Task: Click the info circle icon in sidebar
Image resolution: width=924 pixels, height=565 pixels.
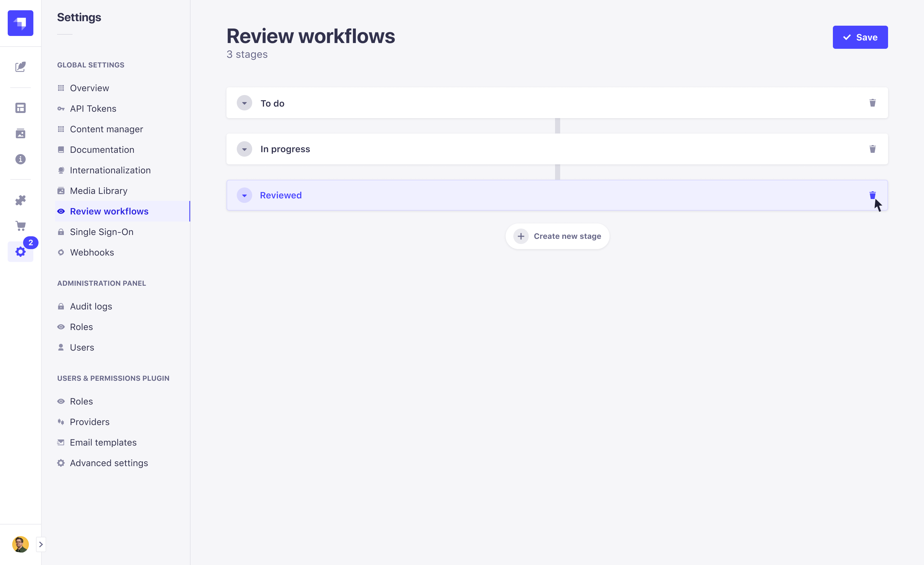Action: 20,160
